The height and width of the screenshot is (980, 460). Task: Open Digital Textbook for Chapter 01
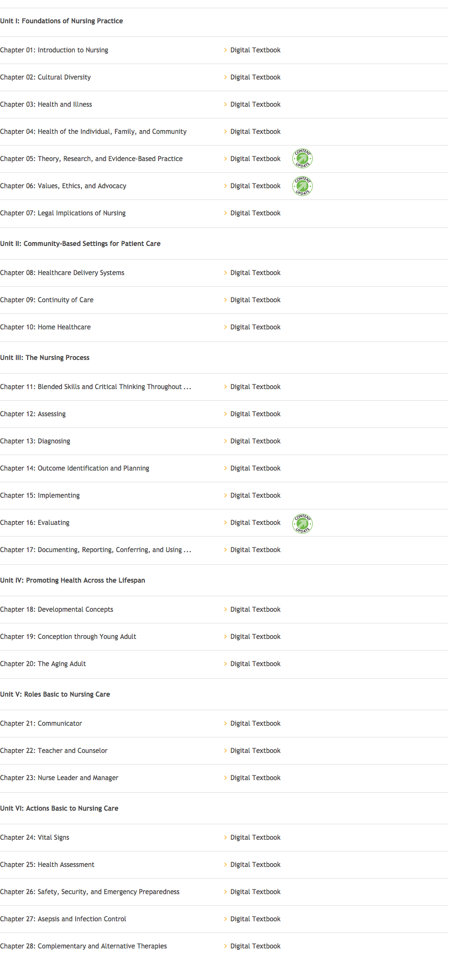255,50
